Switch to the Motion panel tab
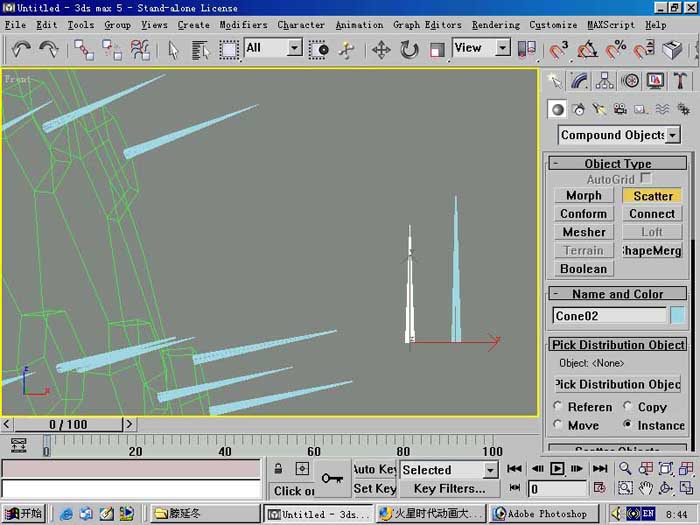This screenshot has width=700, height=525. point(630,81)
